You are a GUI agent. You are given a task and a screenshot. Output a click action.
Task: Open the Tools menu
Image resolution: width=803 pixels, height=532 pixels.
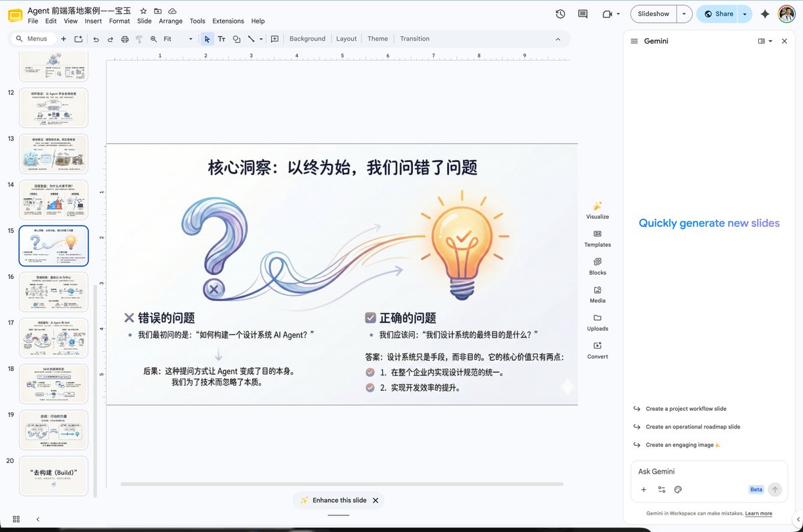(197, 21)
